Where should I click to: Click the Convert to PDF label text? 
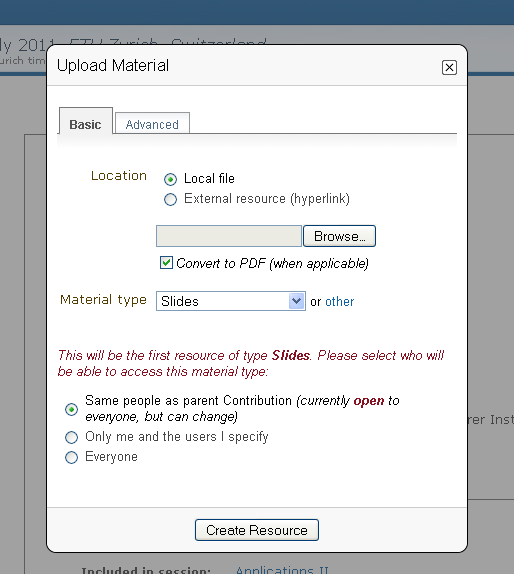[x=272, y=263]
